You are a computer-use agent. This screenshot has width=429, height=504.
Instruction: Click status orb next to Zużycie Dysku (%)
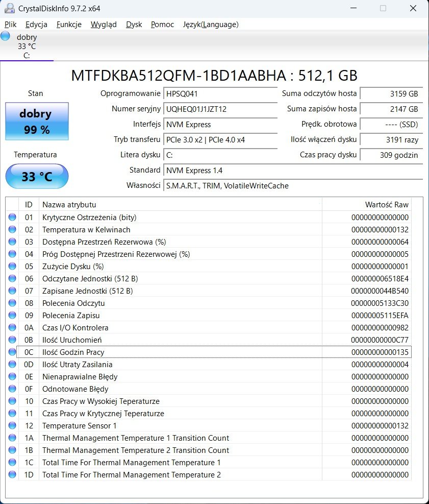(x=12, y=266)
